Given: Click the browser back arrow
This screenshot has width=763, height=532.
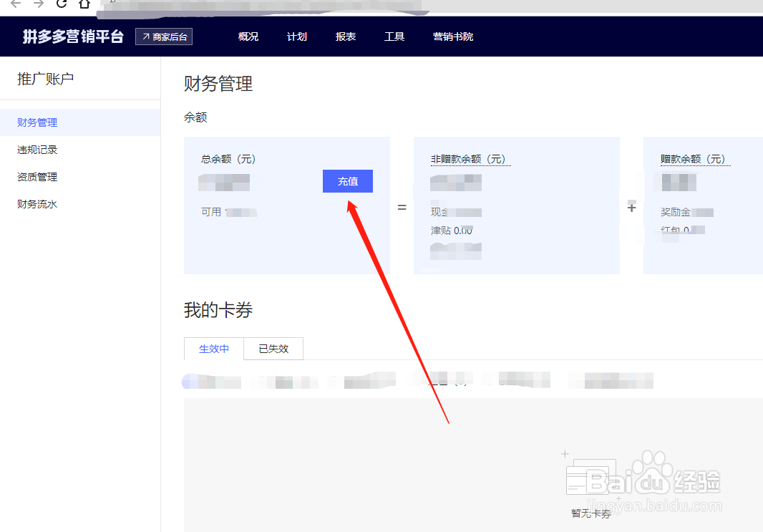Looking at the screenshot, I should [x=16, y=4].
